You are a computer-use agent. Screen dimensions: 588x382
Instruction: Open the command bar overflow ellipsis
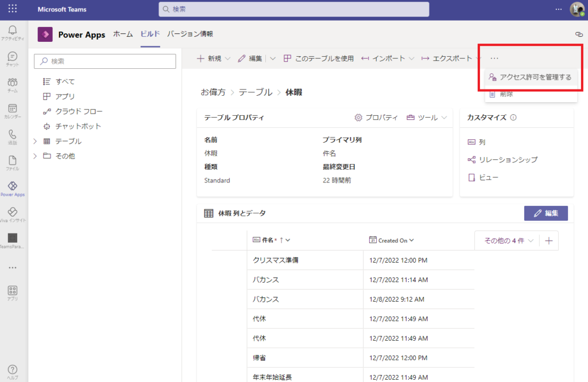coord(494,59)
